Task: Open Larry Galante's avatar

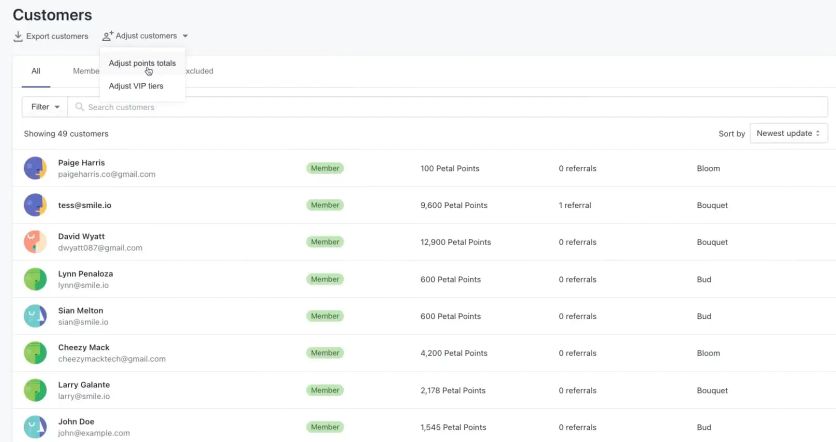Action: coord(35,390)
